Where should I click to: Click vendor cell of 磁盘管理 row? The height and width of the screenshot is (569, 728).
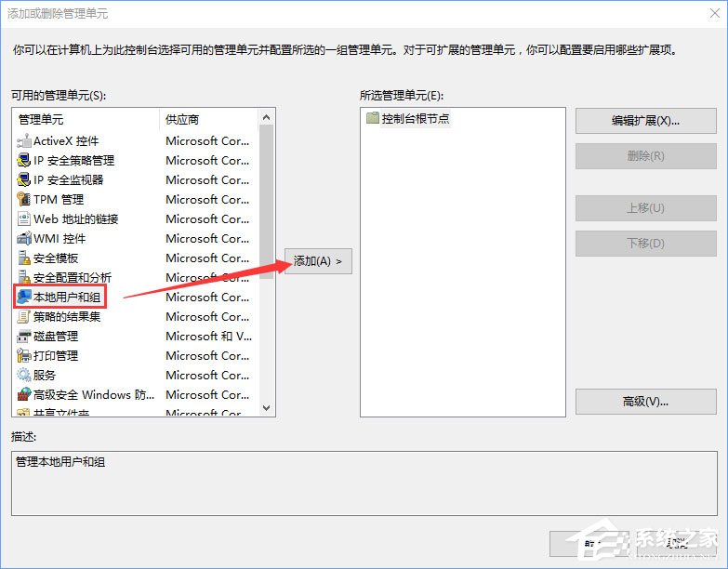tap(209, 336)
